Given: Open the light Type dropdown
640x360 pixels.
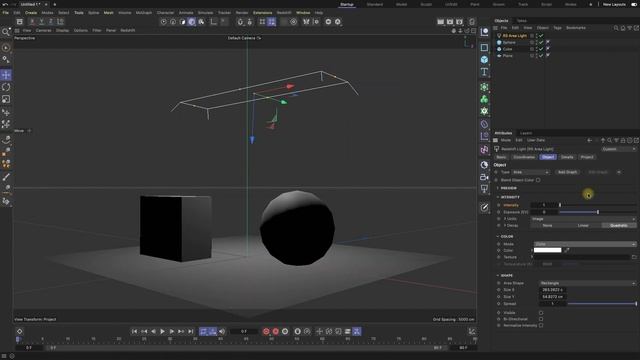Looking at the screenshot, I should (x=531, y=172).
